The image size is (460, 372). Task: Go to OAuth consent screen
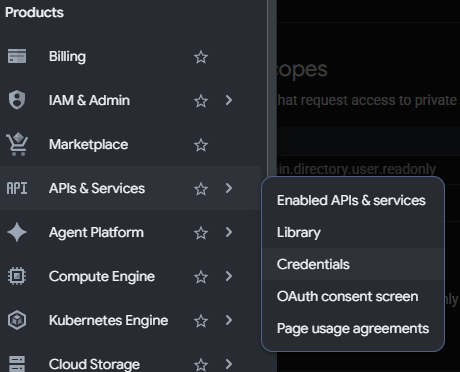click(353, 296)
